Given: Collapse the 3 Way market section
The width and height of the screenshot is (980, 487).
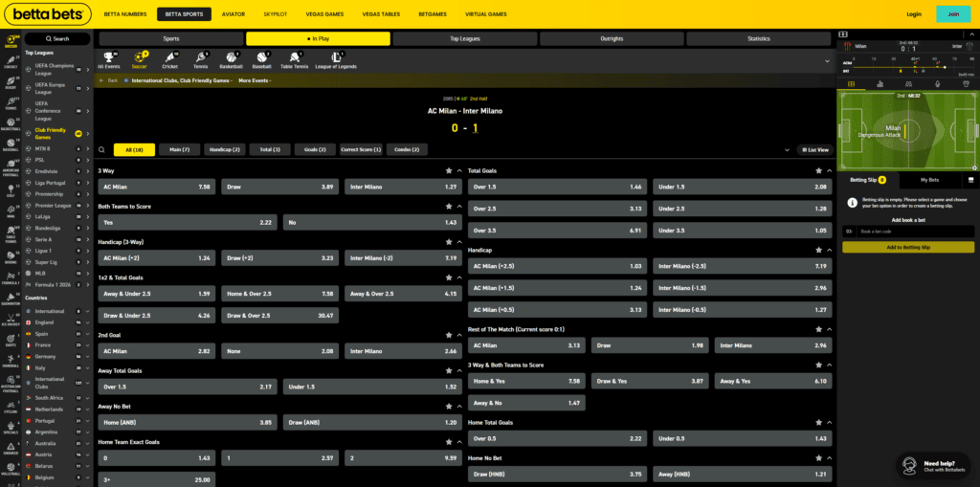Looking at the screenshot, I should [x=459, y=170].
